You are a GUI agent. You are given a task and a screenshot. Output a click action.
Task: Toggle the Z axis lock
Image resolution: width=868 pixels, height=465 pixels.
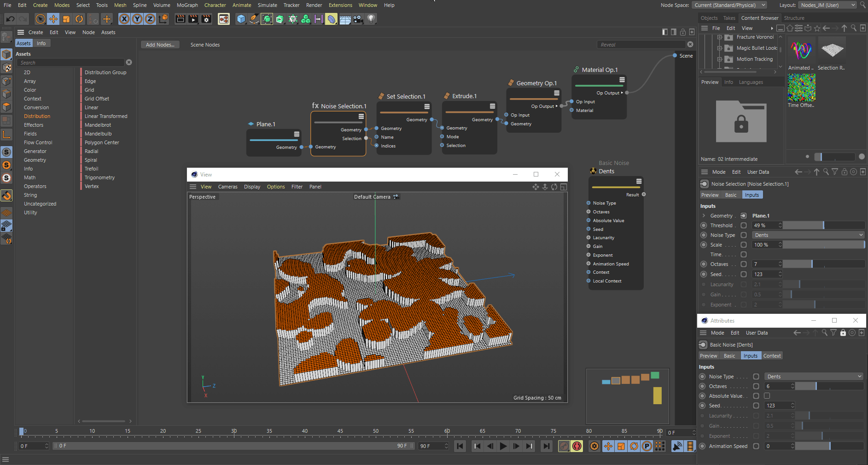(150, 19)
